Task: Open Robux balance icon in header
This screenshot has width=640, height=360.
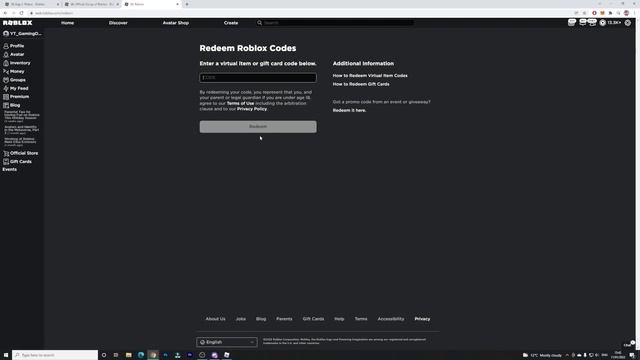Action: coord(602,23)
